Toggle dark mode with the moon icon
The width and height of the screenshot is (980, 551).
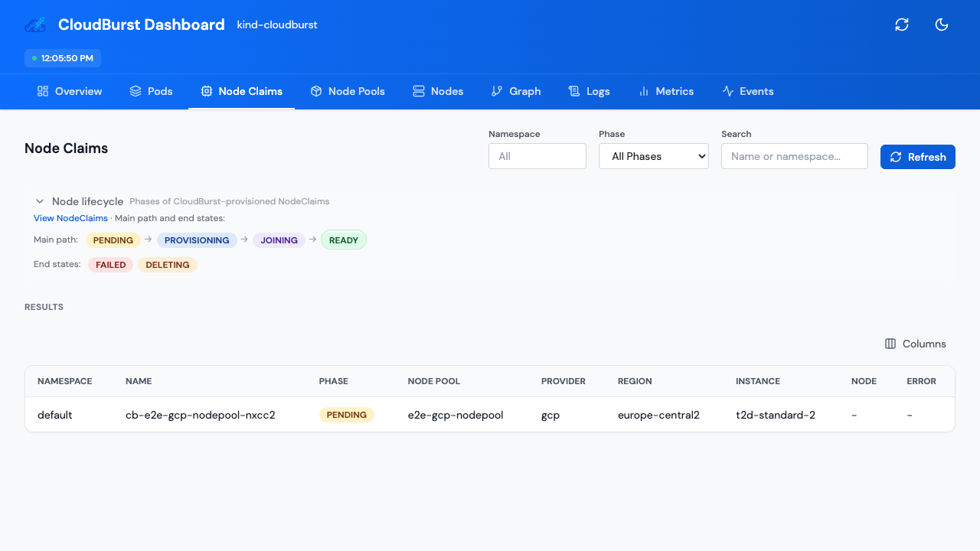coord(942,24)
